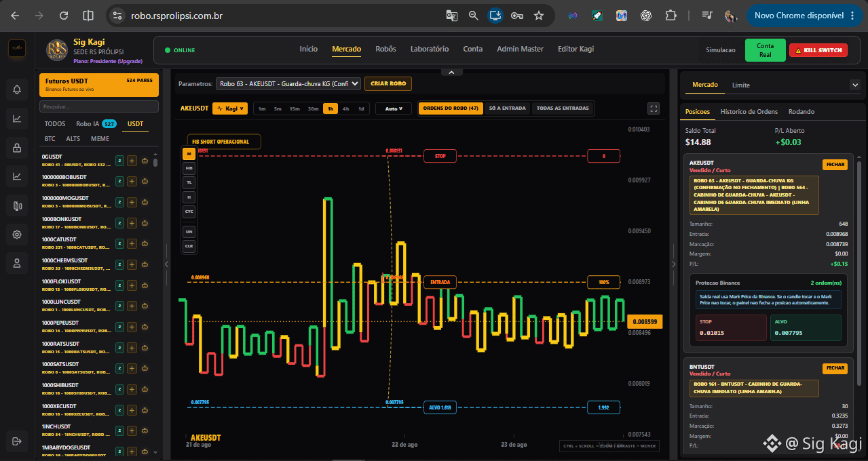The width and height of the screenshot is (868, 461).
Task: Open the Chrome extensions puzzle icon
Action: (x=671, y=15)
